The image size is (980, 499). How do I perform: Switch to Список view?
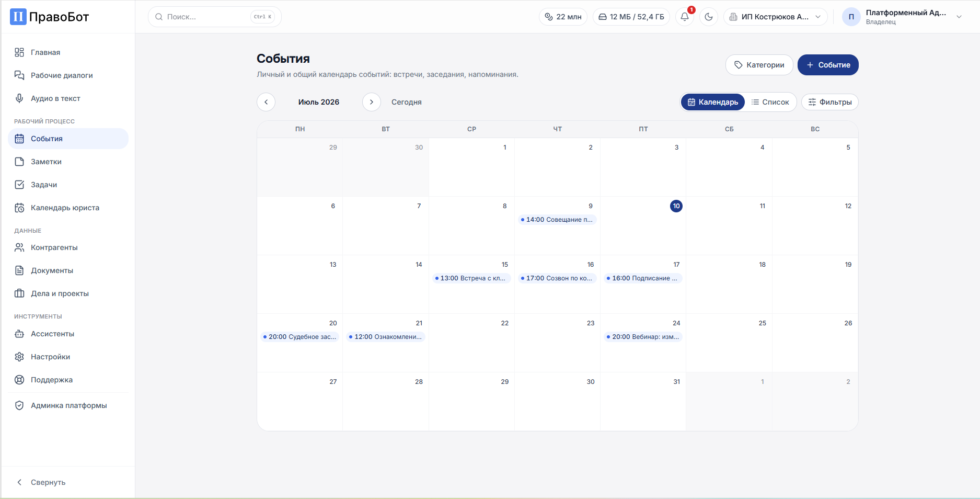pyautogui.click(x=770, y=102)
